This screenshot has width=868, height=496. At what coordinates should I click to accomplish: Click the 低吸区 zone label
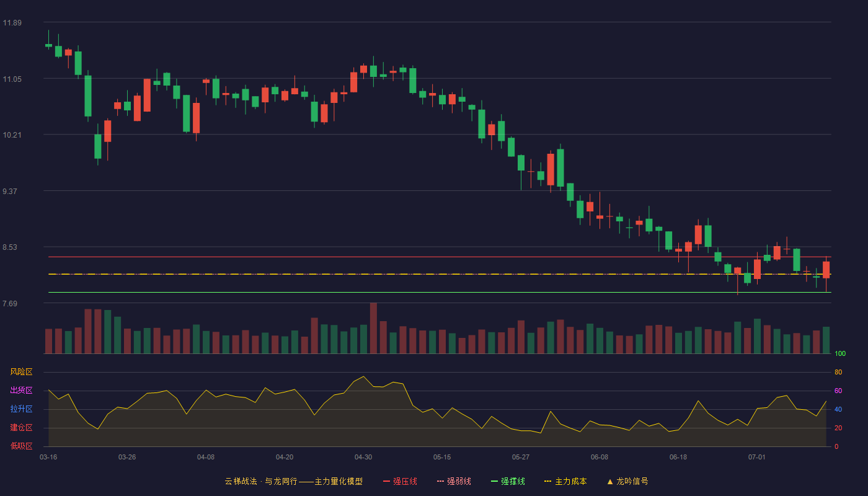coord(21,446)
